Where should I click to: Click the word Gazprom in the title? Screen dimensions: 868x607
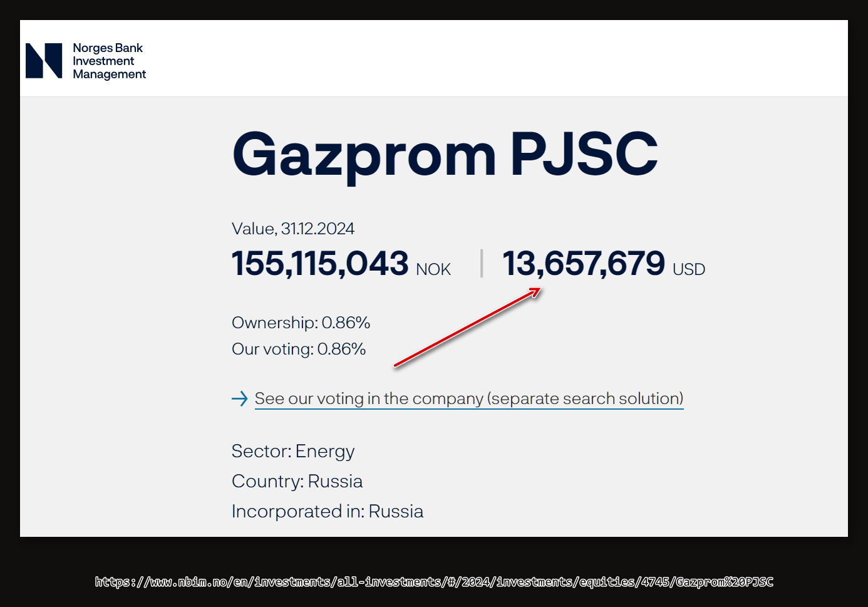coord(364,153)
